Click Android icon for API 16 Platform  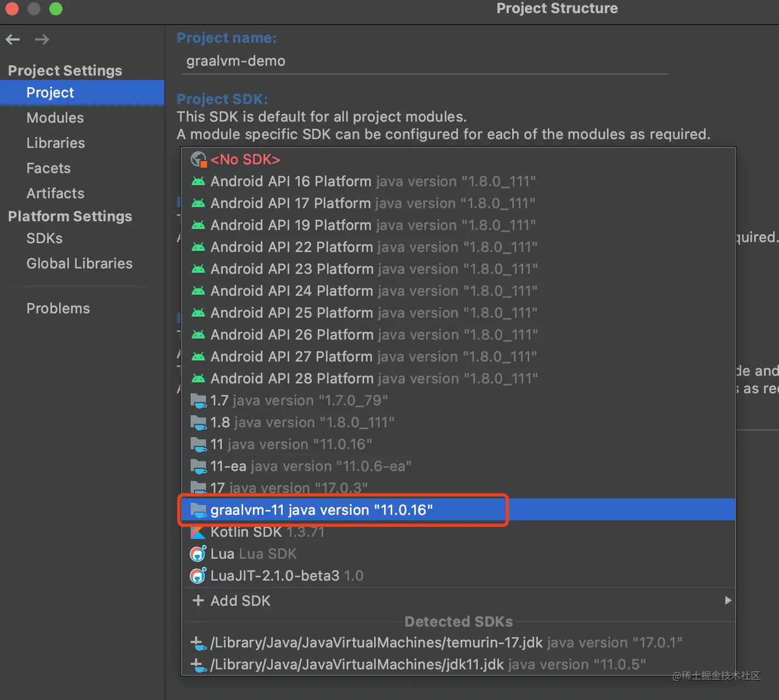pos(198,181)
